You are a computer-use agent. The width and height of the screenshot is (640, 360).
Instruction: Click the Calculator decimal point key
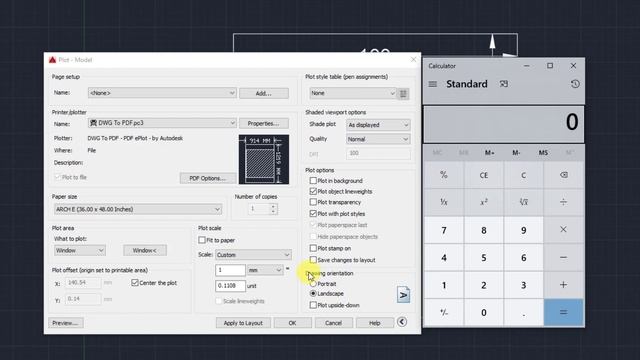524,312
